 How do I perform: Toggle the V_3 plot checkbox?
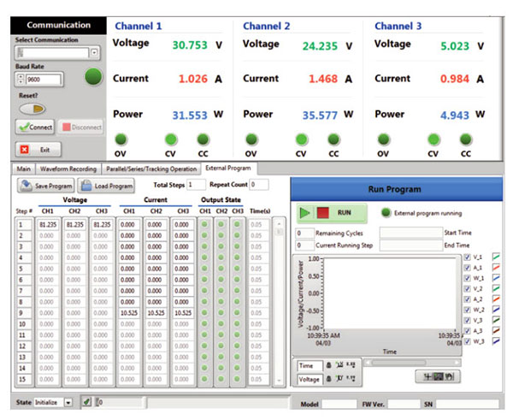(x=467, y=320)
